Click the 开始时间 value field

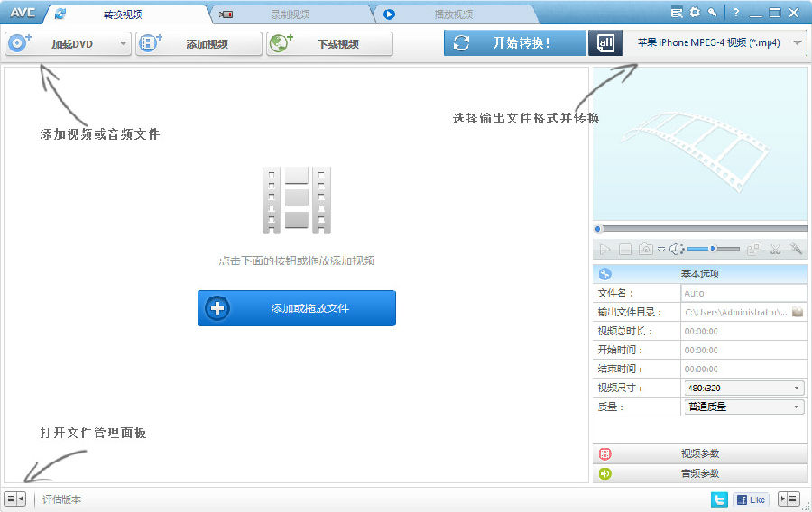tap(743, 350)
